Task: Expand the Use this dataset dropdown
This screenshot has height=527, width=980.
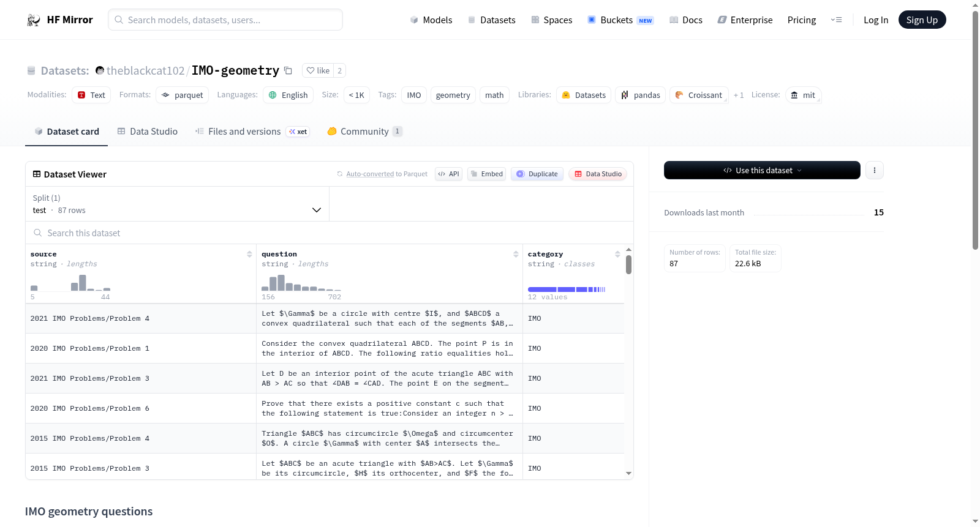Action: 762,170
